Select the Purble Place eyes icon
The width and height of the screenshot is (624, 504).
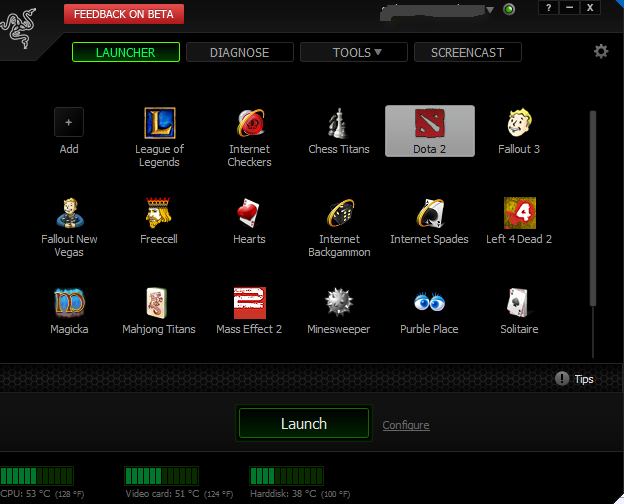[x=429, y=302]
